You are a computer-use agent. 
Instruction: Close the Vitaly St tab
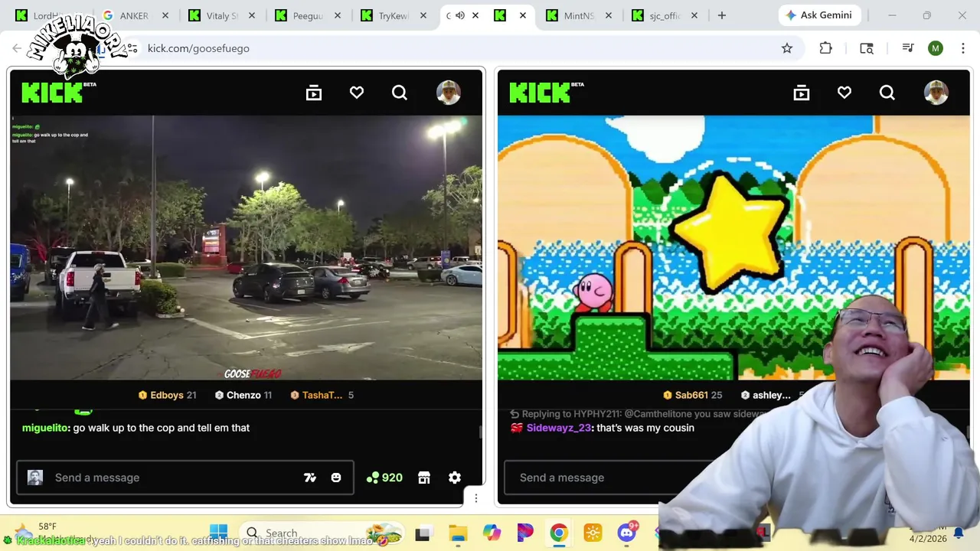[x=251, y=15]
